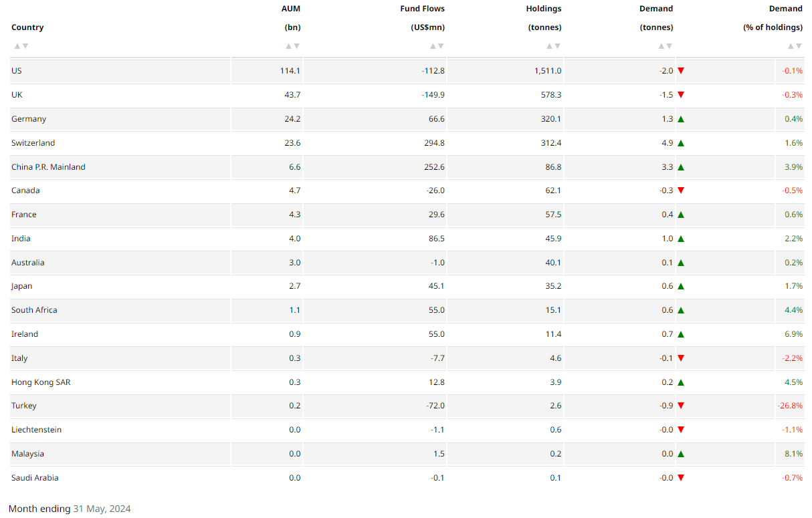
Task: Sort table by Country column arrows
Action: [x=21, y=46]
